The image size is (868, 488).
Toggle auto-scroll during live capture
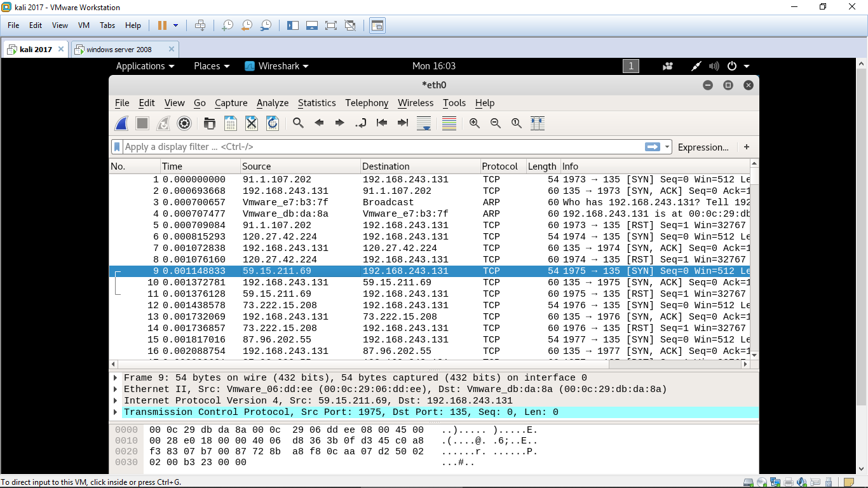[x=424, y=123]
